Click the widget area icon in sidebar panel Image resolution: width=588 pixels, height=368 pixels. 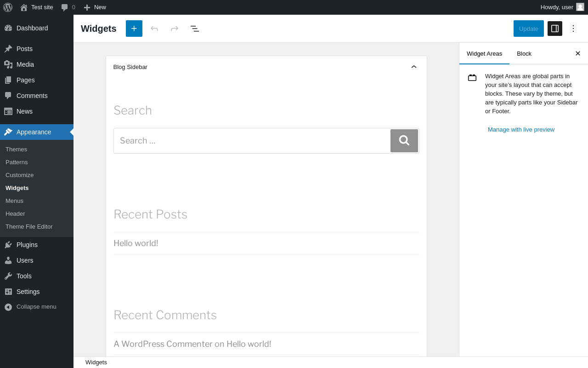point(472,78)
